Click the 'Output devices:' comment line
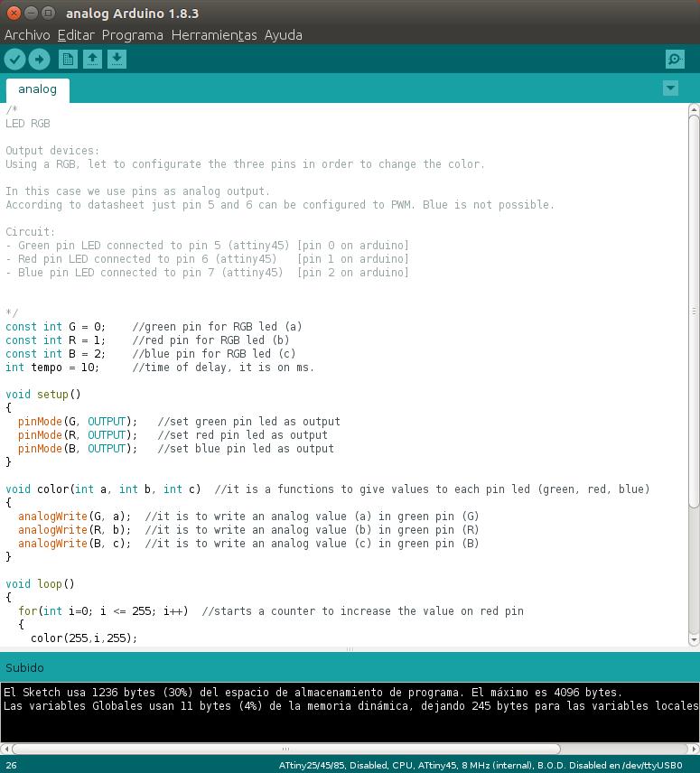This screenshot has width=700, height=773. coord(52,151)
